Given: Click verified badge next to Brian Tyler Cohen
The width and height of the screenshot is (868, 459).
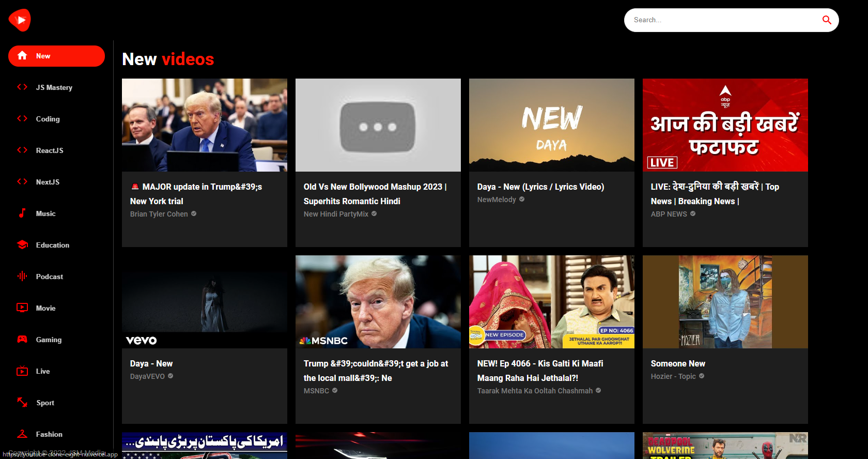Looking at the screenshot, I should tap(194, 213).
